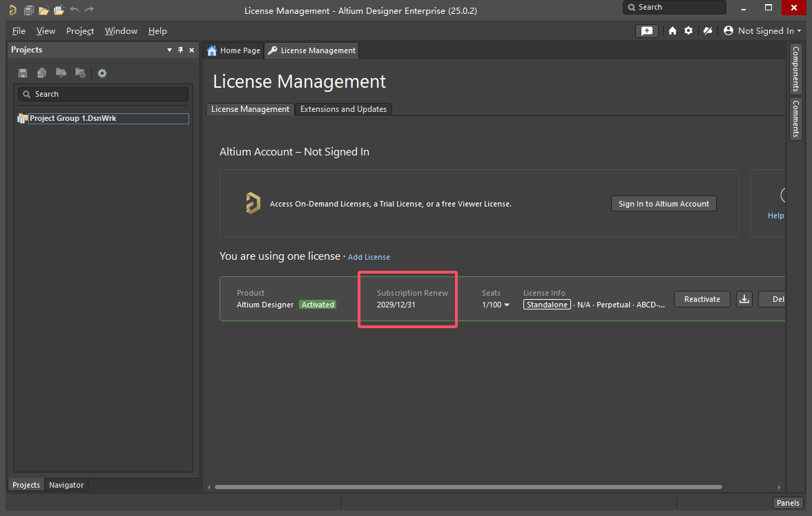Viewport: 812px width, 516px height.
Task: Click the feedback comment icon with plus
Action: [646, 31]
